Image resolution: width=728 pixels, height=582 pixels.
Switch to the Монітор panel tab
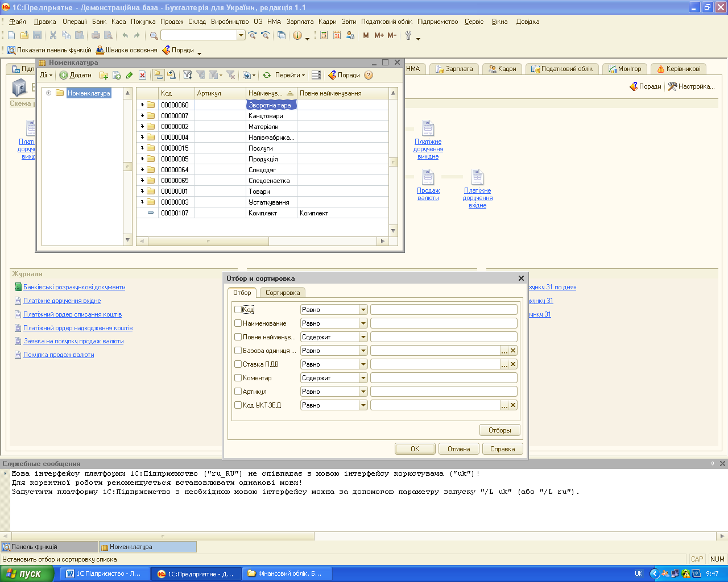(624, 69)
